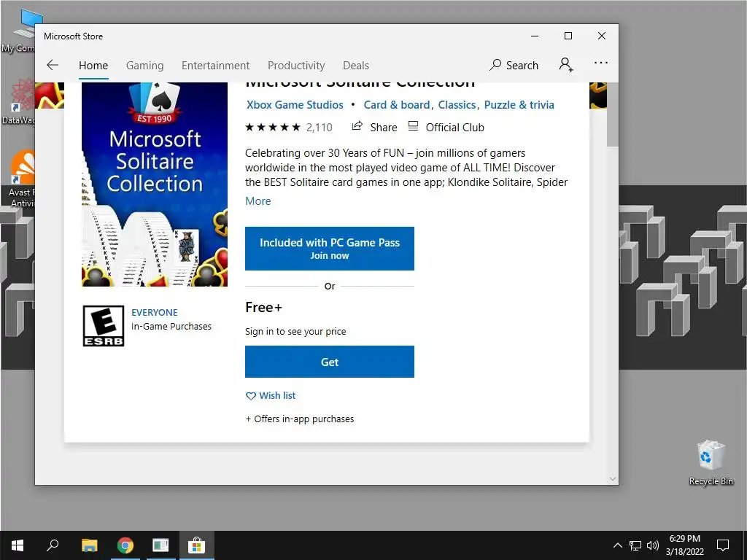Show hidden system tray icons

pos(617,545)
